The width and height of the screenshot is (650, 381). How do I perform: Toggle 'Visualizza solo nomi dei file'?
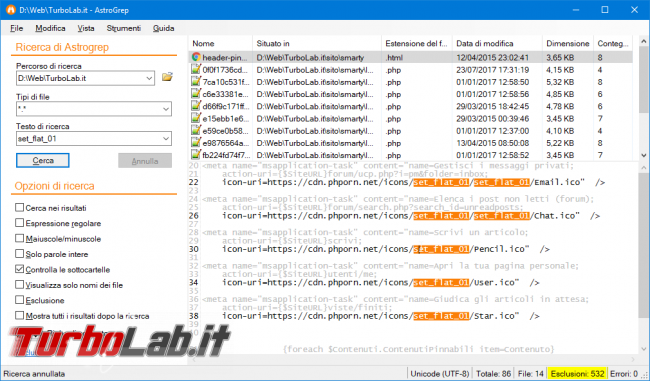click(19, 284)
